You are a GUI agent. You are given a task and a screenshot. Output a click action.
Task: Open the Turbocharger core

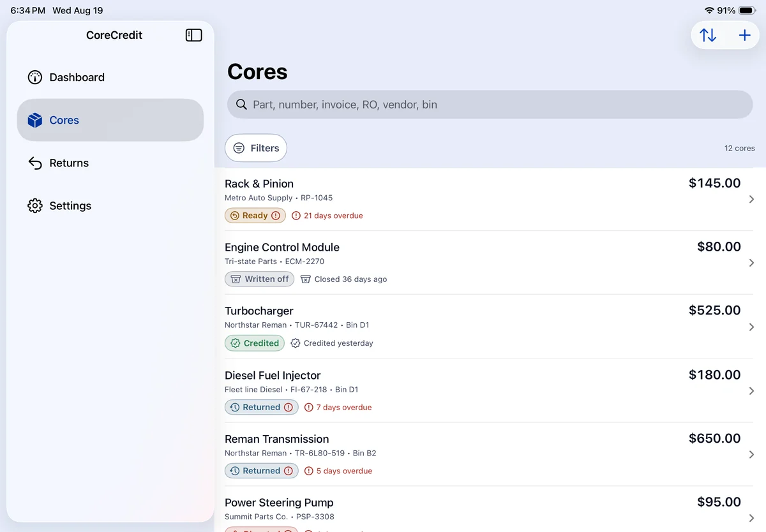490,327
